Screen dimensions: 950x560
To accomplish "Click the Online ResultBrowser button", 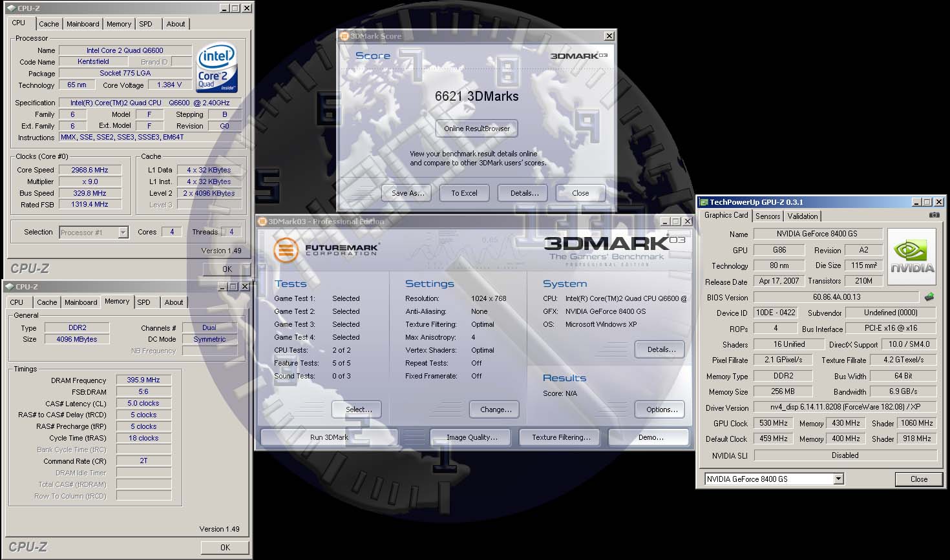I will [x=477, y=129].
